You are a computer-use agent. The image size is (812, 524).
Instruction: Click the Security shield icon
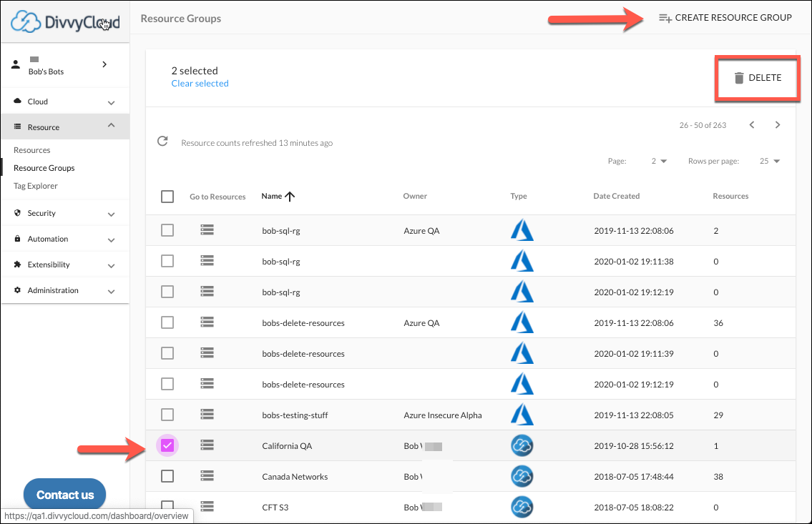[x=18, y=212]
